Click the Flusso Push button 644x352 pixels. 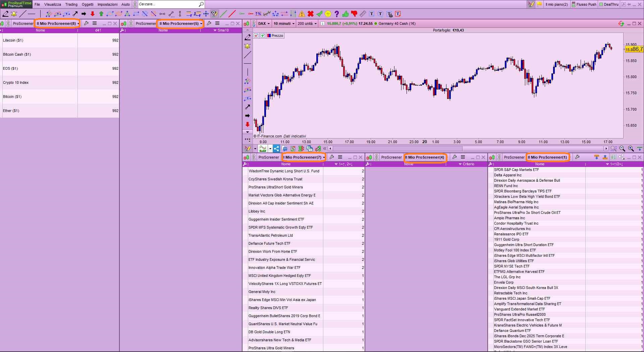pyautogui.click(x=584, y=4)
